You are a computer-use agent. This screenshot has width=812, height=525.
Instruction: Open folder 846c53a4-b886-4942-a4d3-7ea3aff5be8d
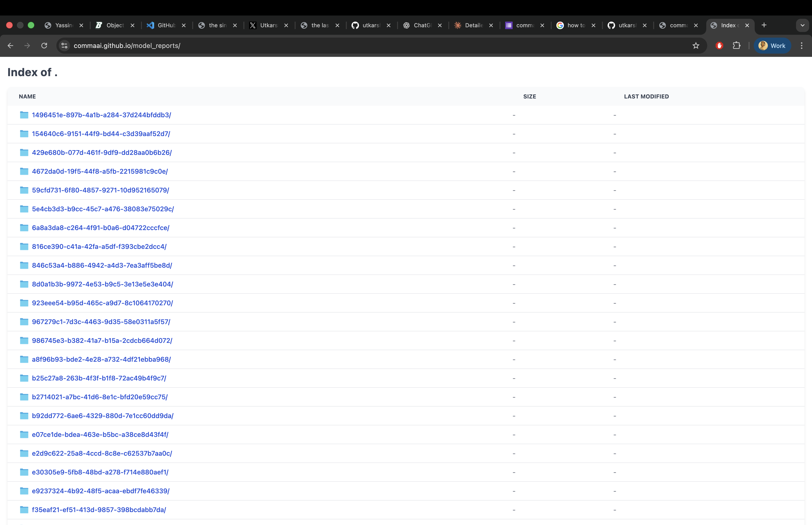click(102, 265)
